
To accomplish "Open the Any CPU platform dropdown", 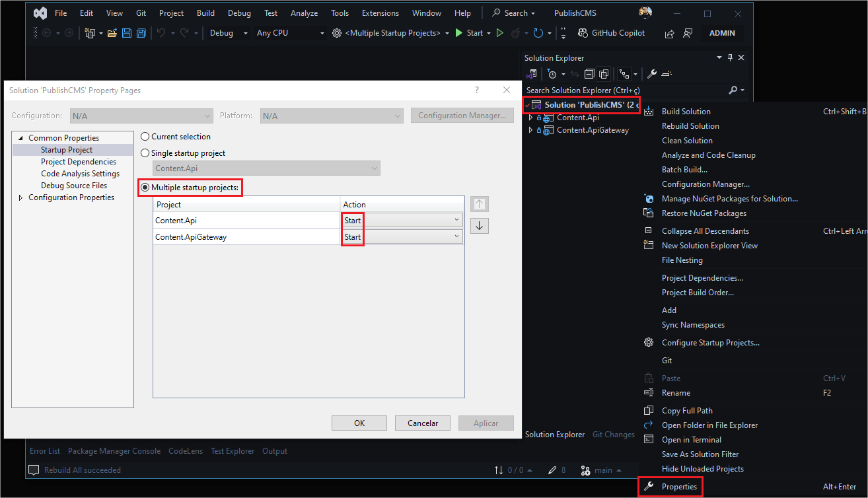I will coord(291,33).
